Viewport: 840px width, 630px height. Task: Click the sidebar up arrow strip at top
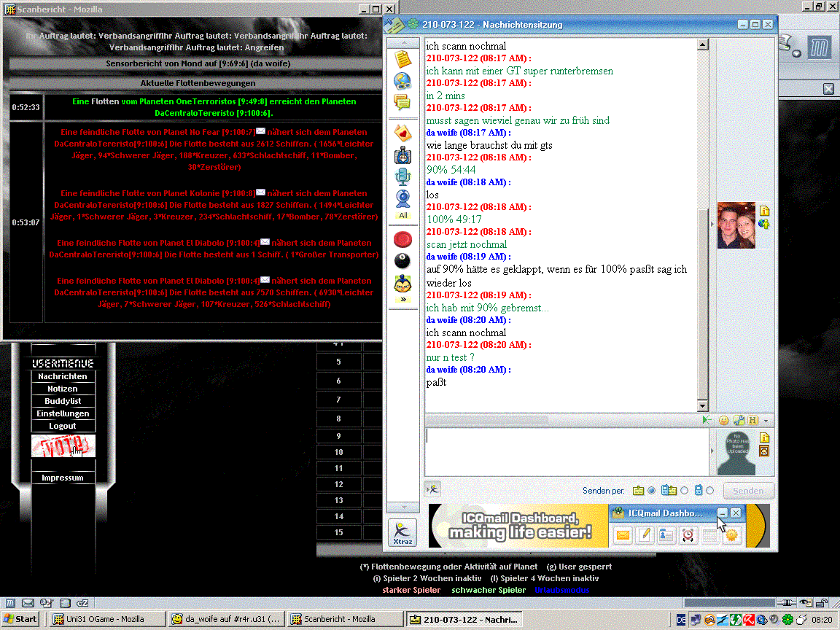[402, 42]
